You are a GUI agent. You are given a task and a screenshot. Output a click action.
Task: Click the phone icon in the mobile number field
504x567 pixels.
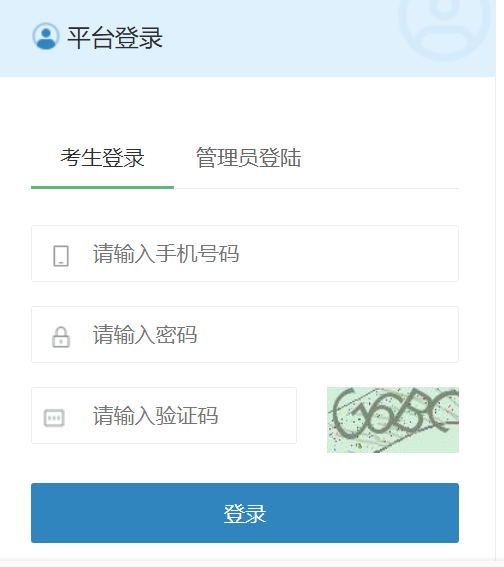click(61, 256)
